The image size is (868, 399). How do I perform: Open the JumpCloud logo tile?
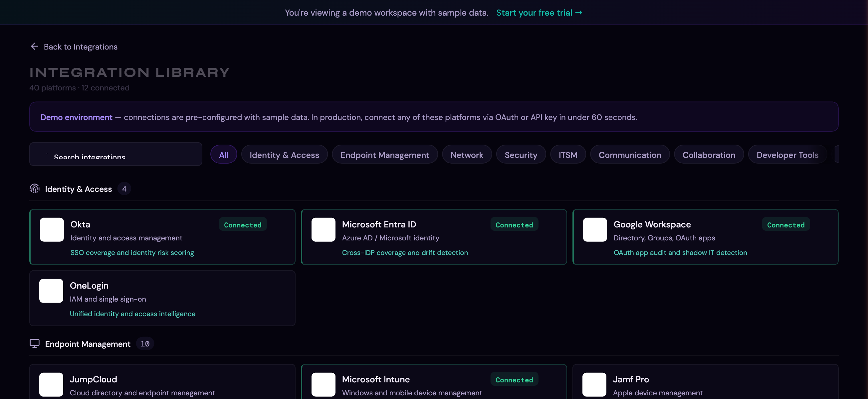[51, 384]
